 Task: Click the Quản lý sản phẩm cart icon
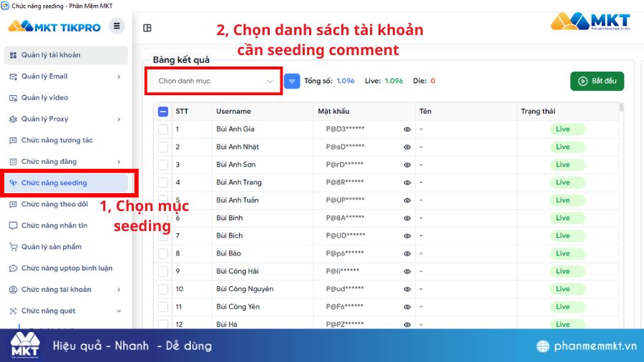13,247
